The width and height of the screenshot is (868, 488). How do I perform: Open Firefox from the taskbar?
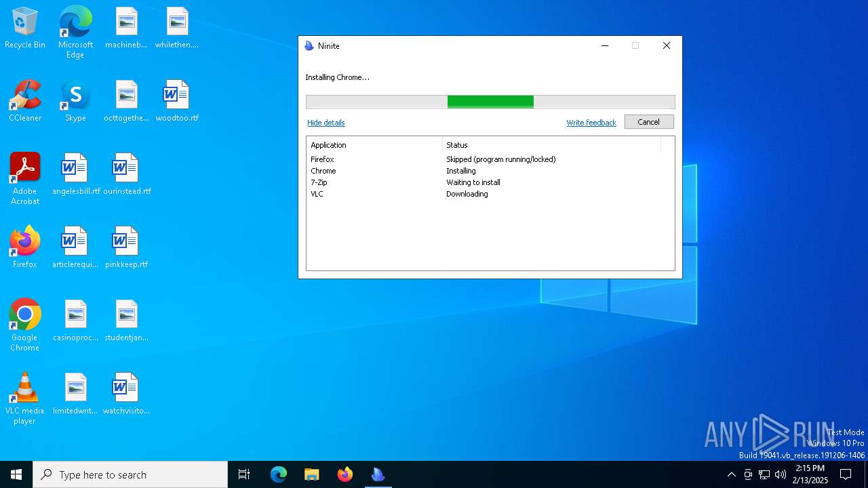pos(344,474)
